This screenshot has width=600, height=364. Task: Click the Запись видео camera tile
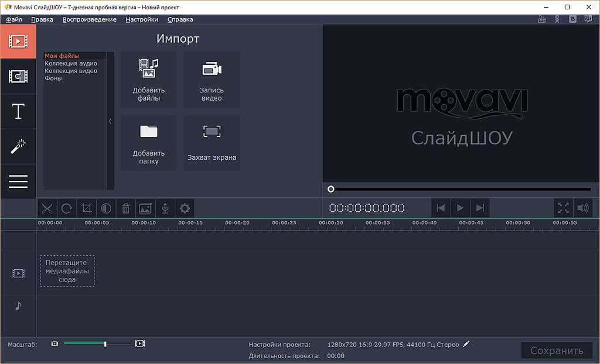tap(212, 80)
